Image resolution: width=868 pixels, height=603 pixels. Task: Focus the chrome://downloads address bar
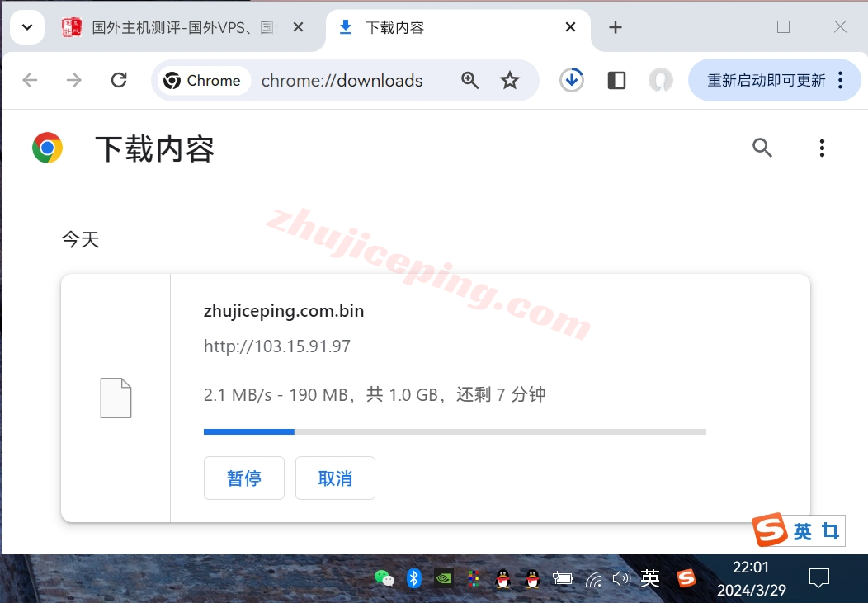342,81
